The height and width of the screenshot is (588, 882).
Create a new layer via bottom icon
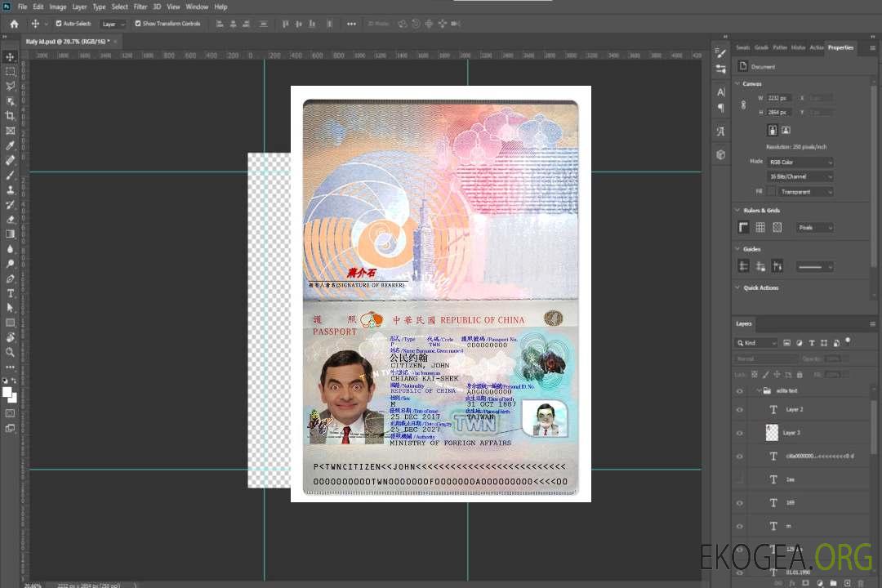(x=847, y=583)
